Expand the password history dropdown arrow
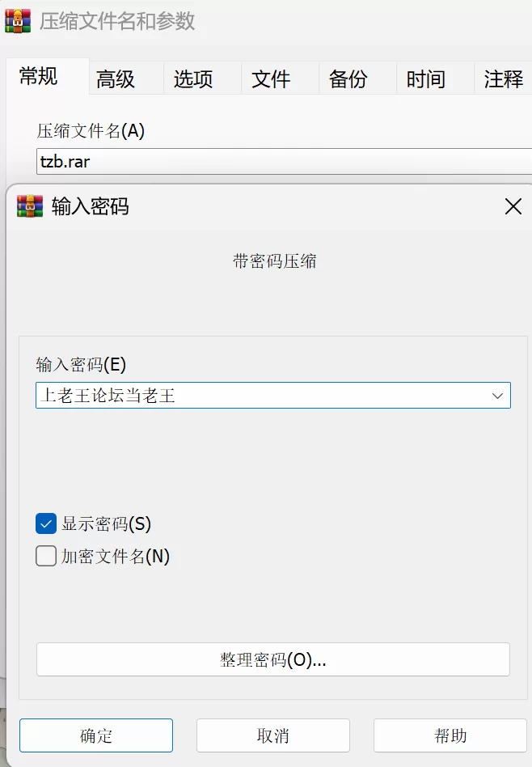532x767 pixels. [497, 396]
